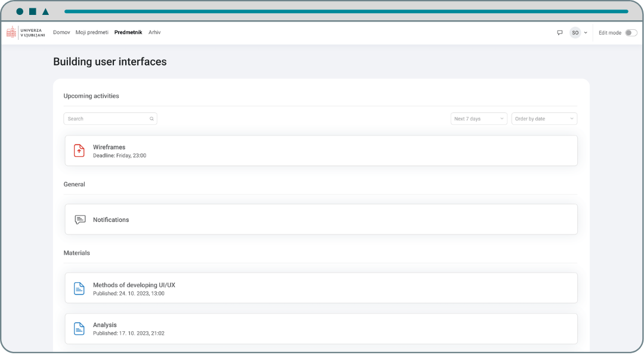The height and width of the screenshot is (358, 644).
Task: Click the Univerza v Ljubljani logo
Action: click(x=26, y=32)
